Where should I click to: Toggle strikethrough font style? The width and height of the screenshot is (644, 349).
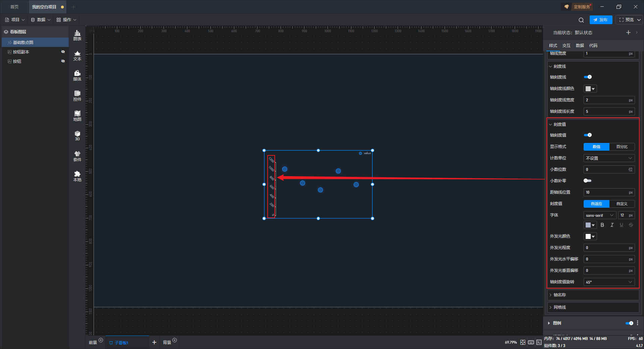[631, 225]
